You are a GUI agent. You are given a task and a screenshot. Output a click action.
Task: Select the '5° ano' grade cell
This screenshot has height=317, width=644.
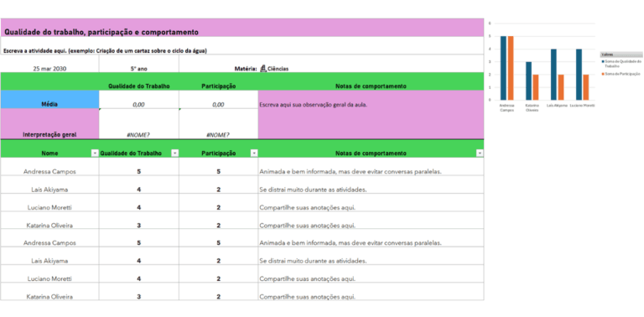click(139, 64)
